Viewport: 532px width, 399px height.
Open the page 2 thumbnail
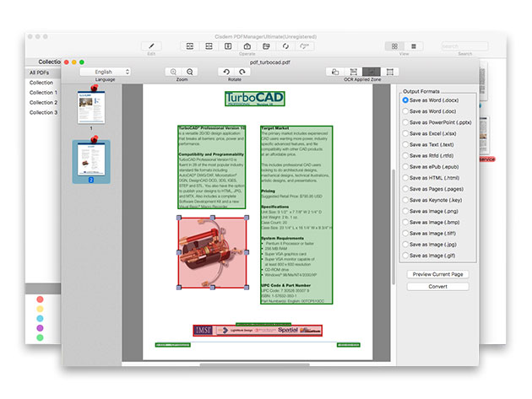click(x=91, y=159)
